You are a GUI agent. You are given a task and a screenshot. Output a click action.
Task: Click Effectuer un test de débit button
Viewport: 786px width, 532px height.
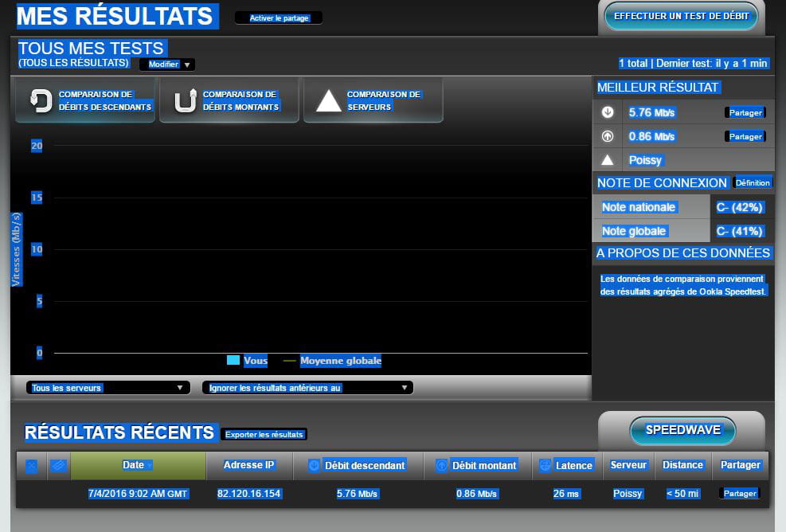click(681, 16)
